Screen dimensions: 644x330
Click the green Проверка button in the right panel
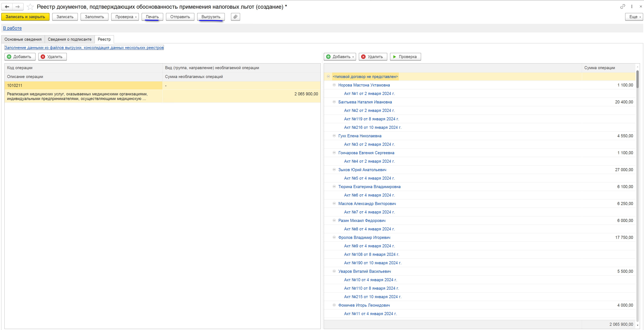(x=405, y=57)
